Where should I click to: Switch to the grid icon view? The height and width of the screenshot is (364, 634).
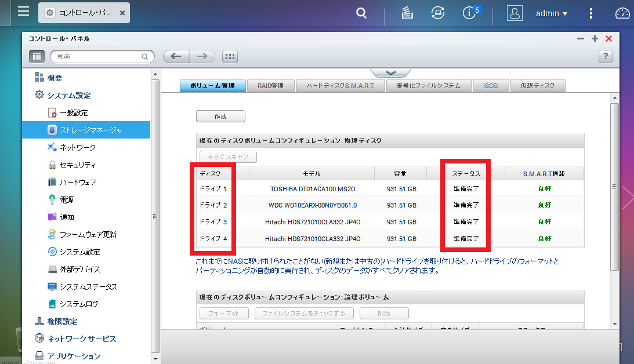click(x=230, y=57)
